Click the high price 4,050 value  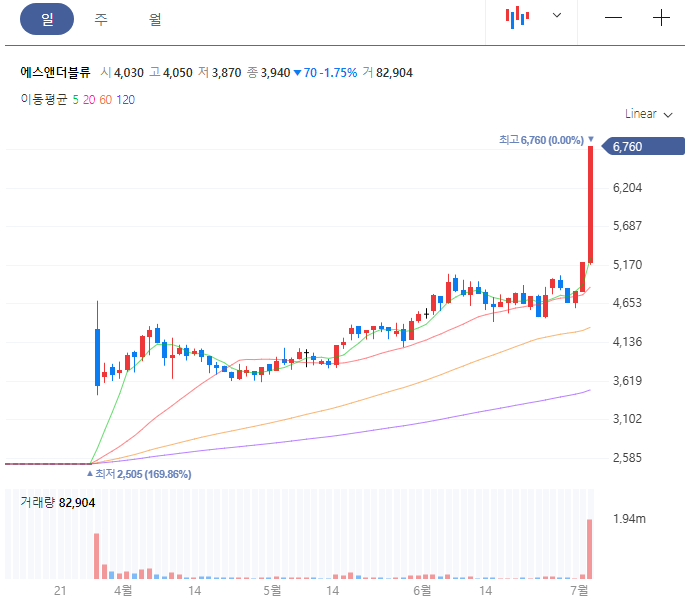click(178, 73)
